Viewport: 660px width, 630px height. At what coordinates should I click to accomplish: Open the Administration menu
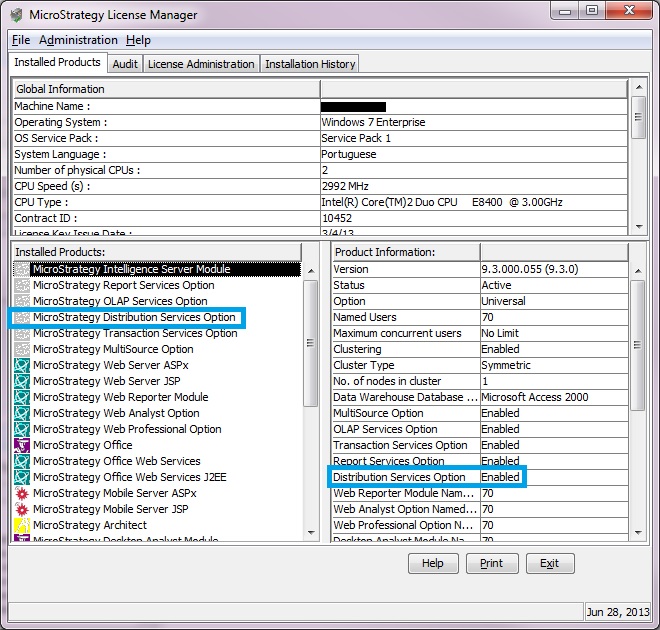(78, 40)
